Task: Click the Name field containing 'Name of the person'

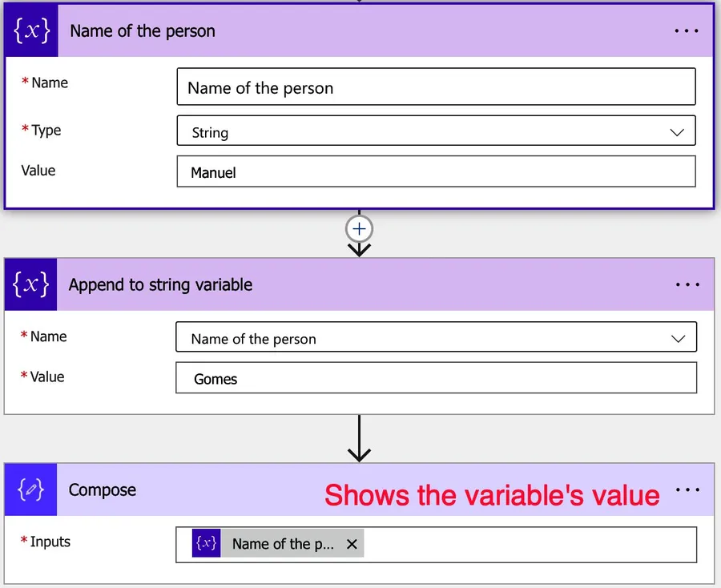Action: click(x=436, y=87)
